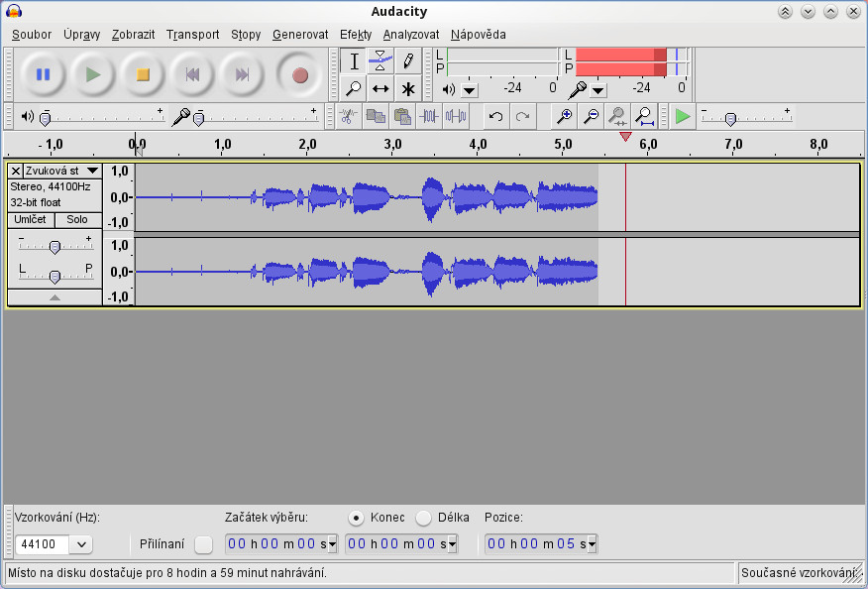868x589 pixels.
Task: Click the Zoom In magnifier icon
Action: coord(564,116)
